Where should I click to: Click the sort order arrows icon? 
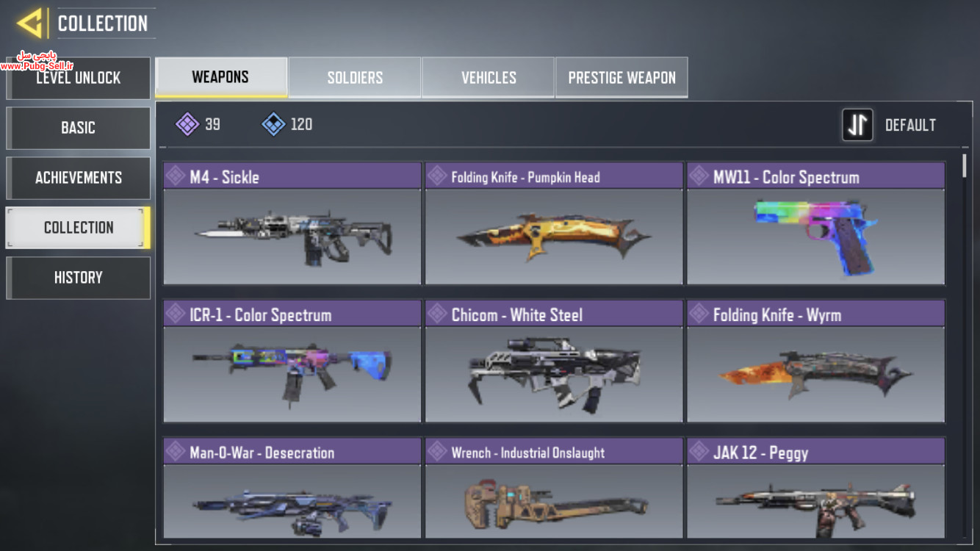pyautogui.click(x=857, y=125)
